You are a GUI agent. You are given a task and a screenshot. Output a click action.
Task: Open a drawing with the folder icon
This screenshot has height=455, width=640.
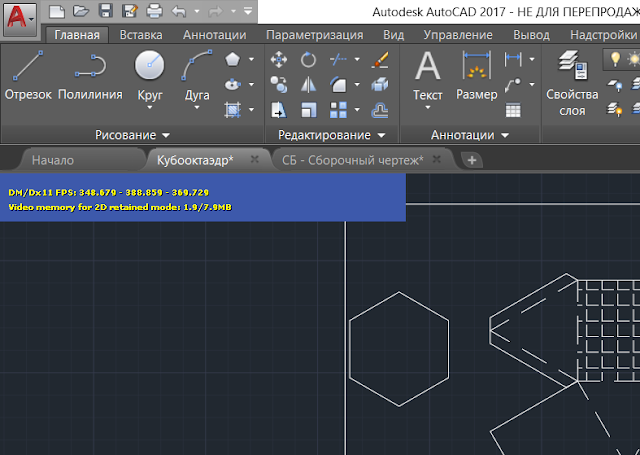[x=81, y=11]
